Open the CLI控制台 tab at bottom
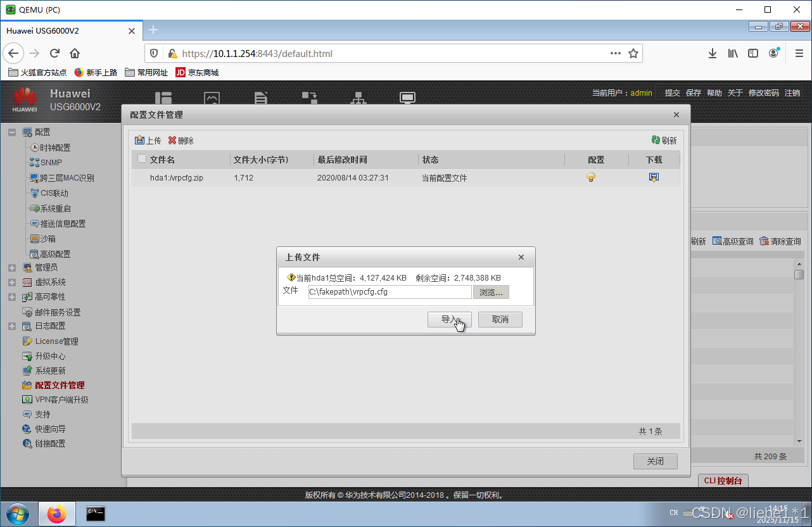Screen dimensions: 812x527 [723, 481]
